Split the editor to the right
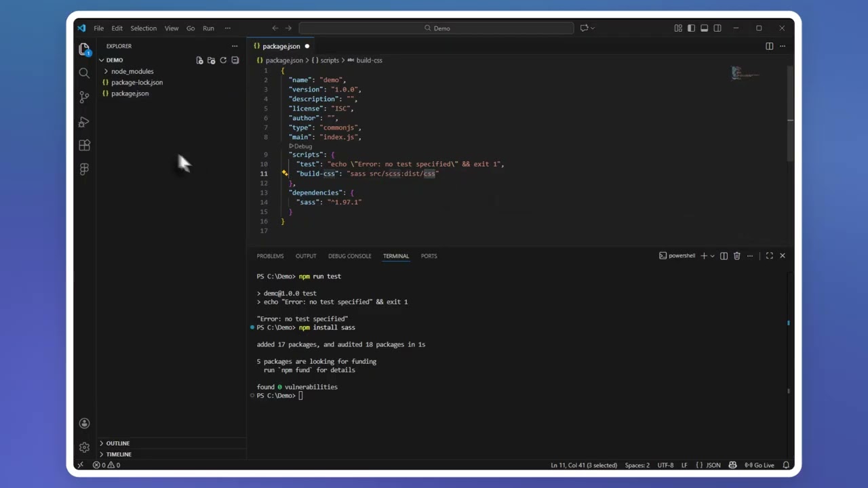 point(769,46)
